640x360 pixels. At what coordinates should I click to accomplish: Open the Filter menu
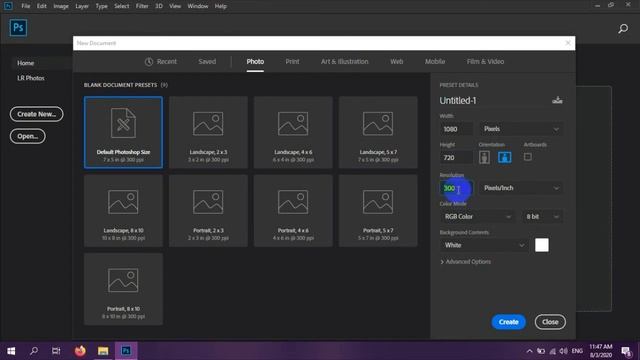[x=142, y=6]
